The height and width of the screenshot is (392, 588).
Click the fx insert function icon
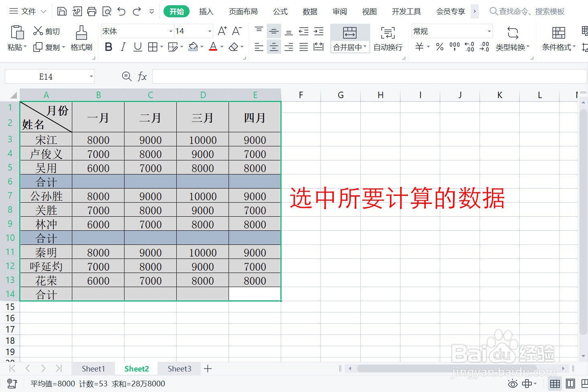coord(142,76)
